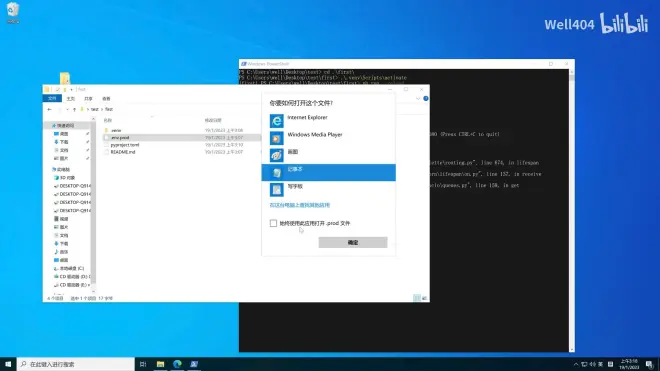Go up one folder level in Explorer
This screenshot has width=660, height=371.
[75, 109]
